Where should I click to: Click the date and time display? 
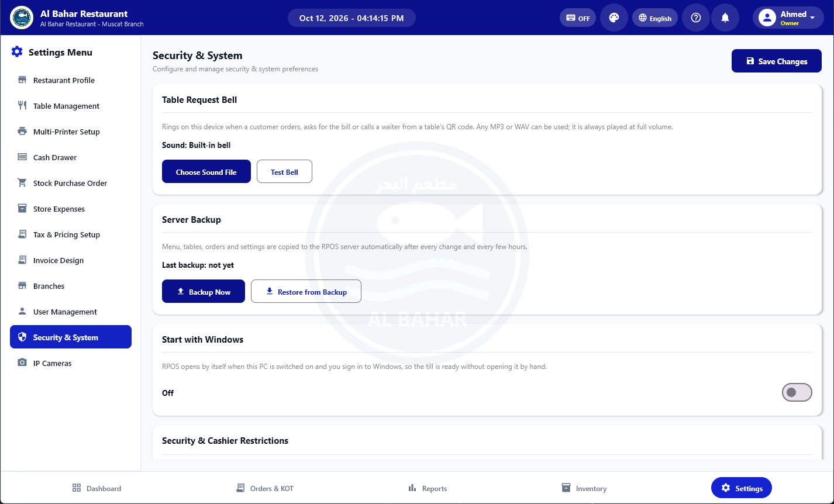351,18
